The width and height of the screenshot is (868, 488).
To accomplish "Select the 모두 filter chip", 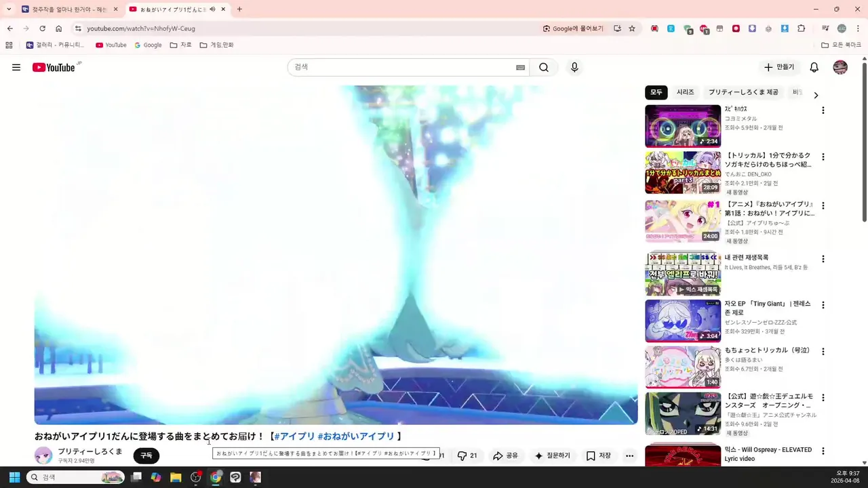I will pos(656,92).
